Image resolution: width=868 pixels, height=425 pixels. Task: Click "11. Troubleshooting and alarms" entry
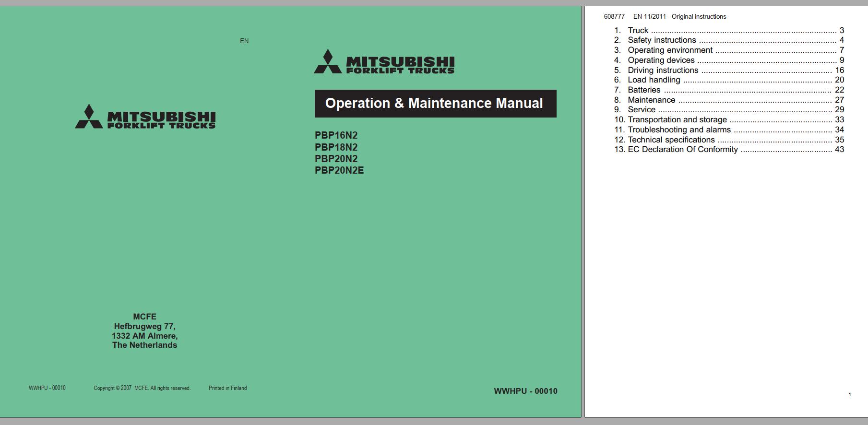coord(729,130)
